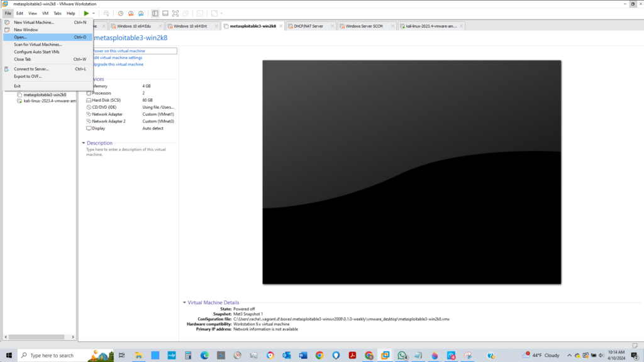
Task: Switch to kali-linux-2023.4 tab
Action: tap(431, 26)
